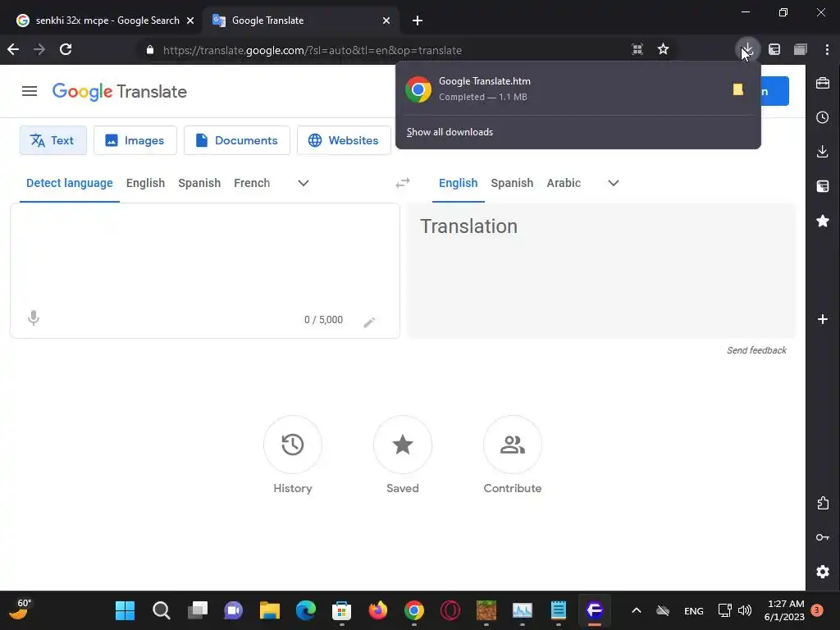Click the browser downloads toolbar icon

(x=746, y=49)
